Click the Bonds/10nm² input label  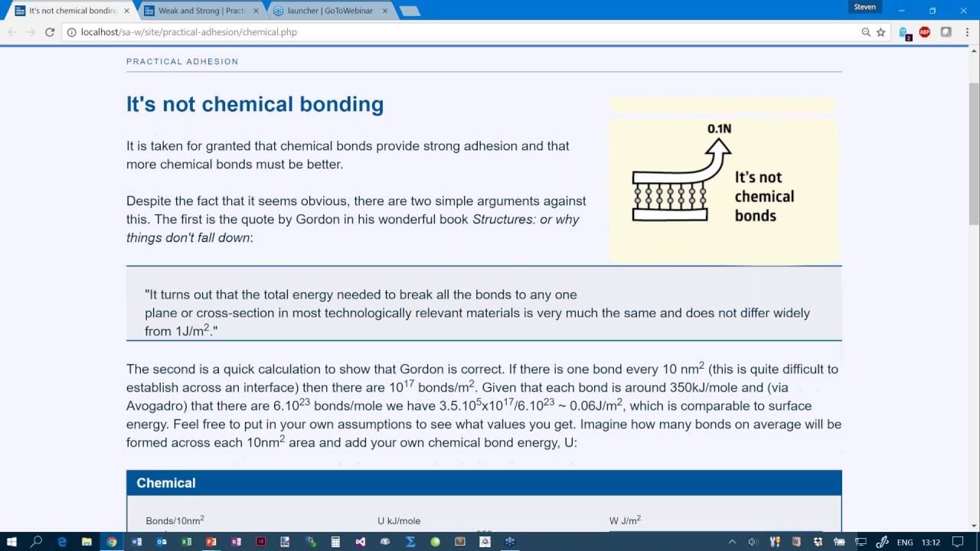point(175,520)
